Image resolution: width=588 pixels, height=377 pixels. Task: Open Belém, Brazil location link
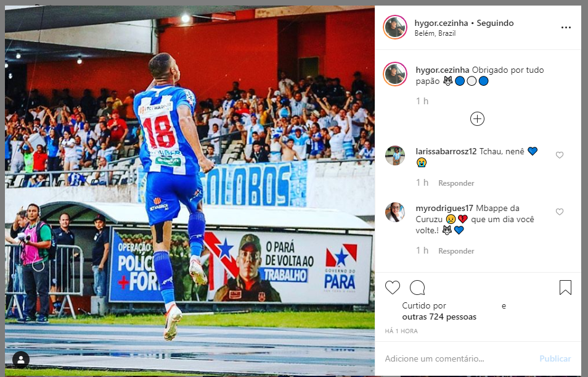(435, 33)
